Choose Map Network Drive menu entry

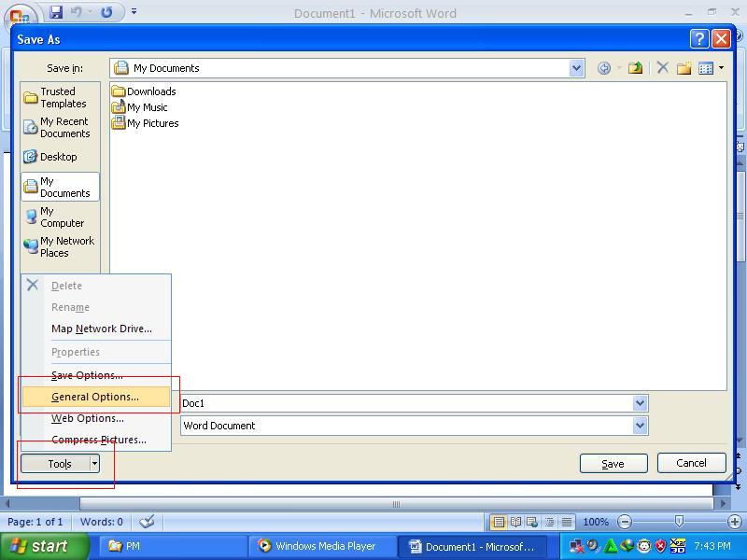tap(102, 329)
